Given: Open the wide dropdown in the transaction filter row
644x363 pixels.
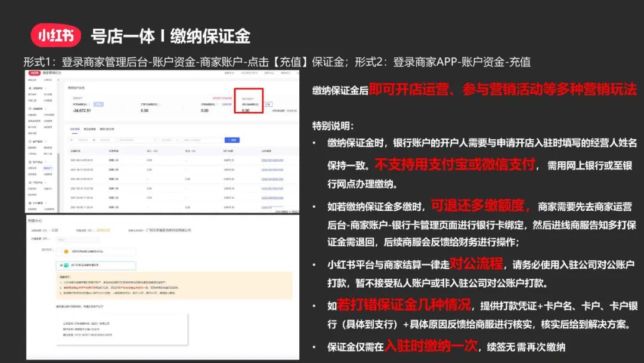Looking at the screenshot, I should (137, 140).
